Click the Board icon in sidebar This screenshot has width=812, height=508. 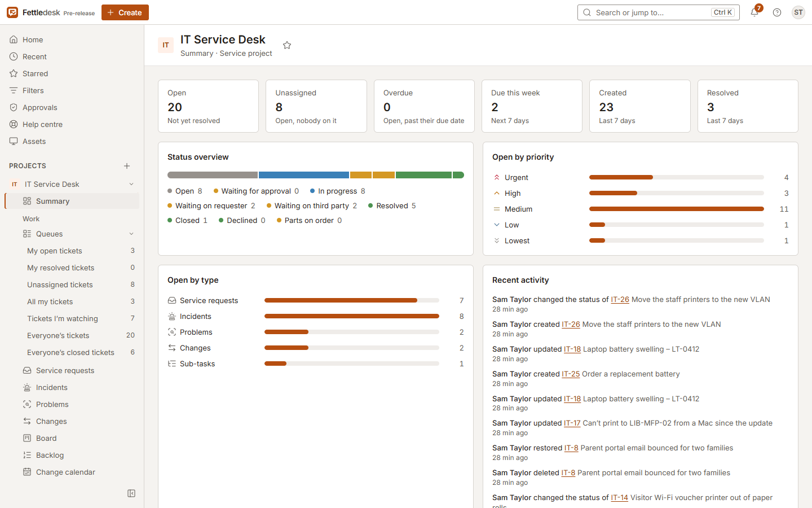(27, 438)
